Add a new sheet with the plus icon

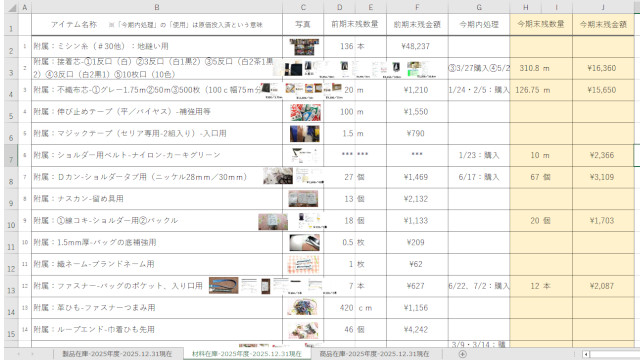tap(462, 354)
